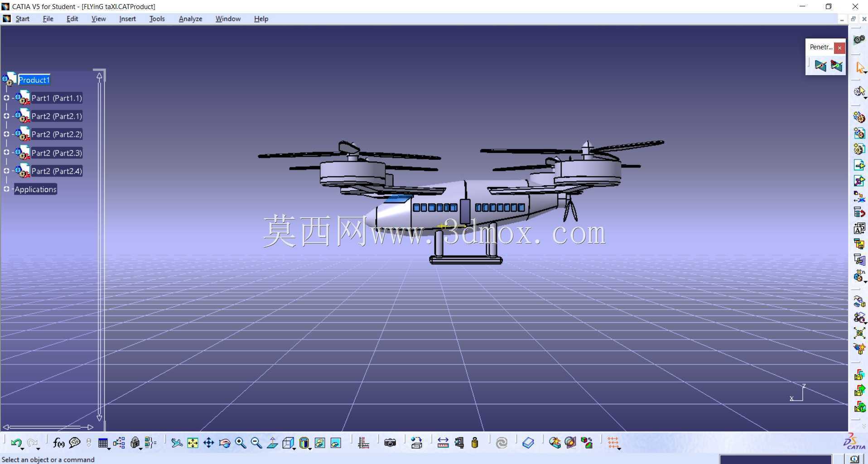Click Fit All In icon
868x464 pixels.
coord(193,443)
